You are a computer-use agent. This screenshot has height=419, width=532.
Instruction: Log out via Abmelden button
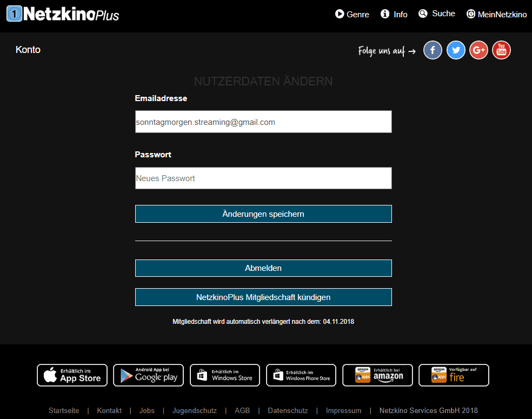[x=263, y=268]
